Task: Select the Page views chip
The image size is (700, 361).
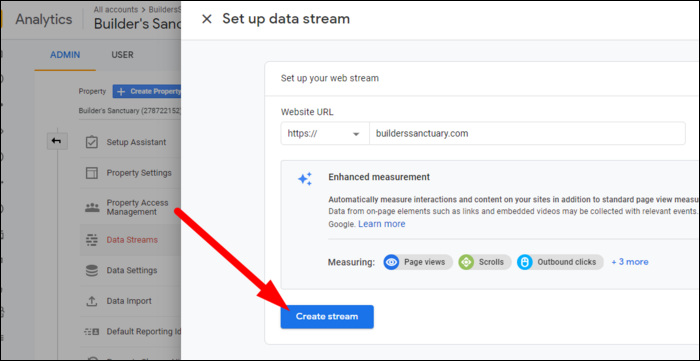Action: point(418,262)
